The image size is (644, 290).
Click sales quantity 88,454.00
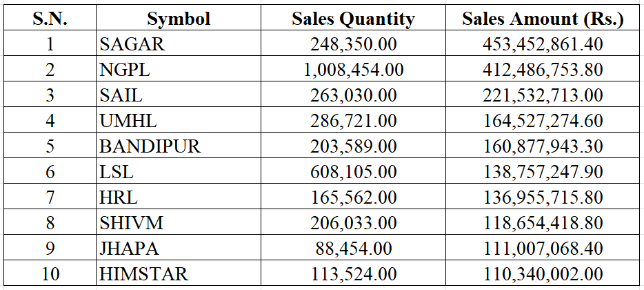353,249
